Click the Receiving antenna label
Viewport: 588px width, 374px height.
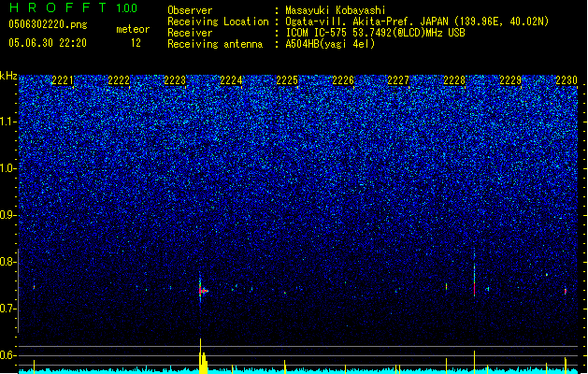[x=215, y=44]
